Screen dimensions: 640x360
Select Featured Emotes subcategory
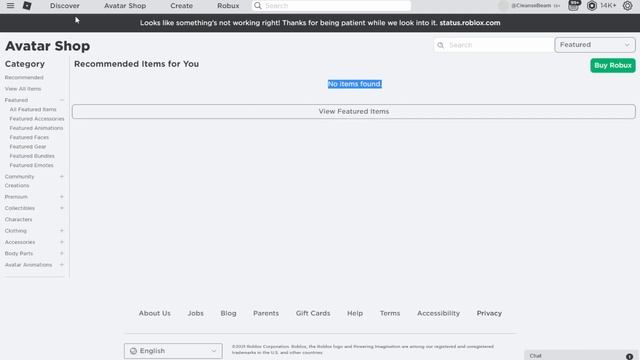31,165
